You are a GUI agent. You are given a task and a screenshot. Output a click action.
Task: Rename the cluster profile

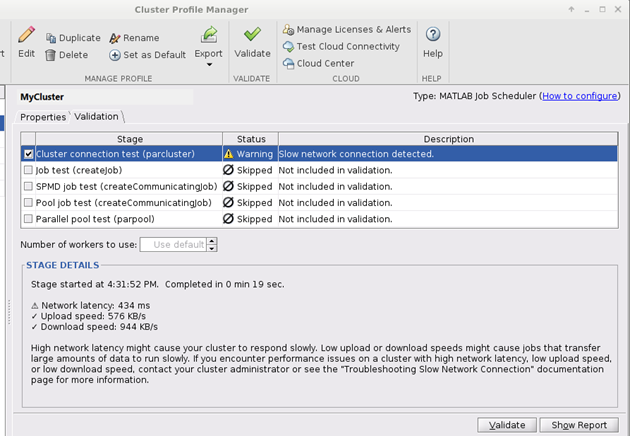(x=134, y=38)
